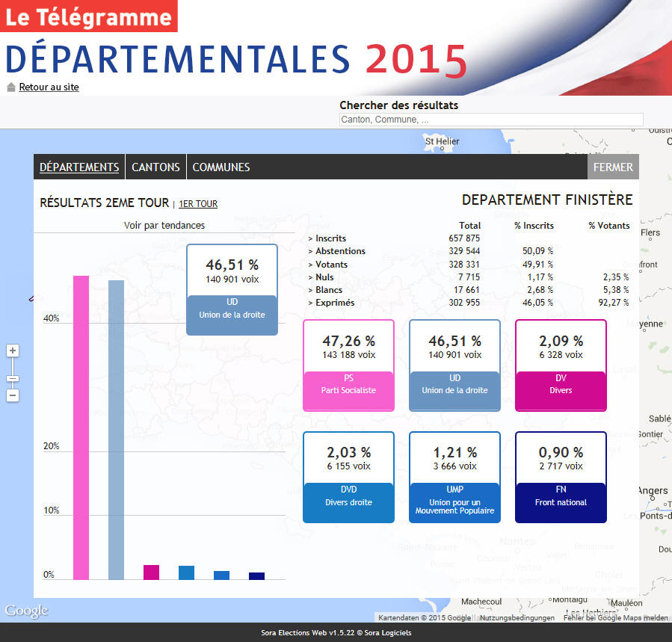672x642 pixels.
Task: Click the Retour au site link
Action: tap(49, 87)
